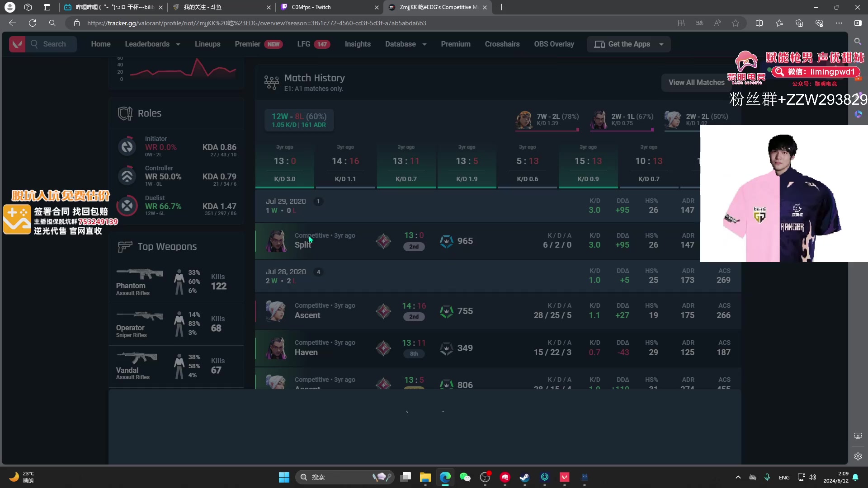
Task: Click the agent portrait on Haven match
Action: click(276, 348)
